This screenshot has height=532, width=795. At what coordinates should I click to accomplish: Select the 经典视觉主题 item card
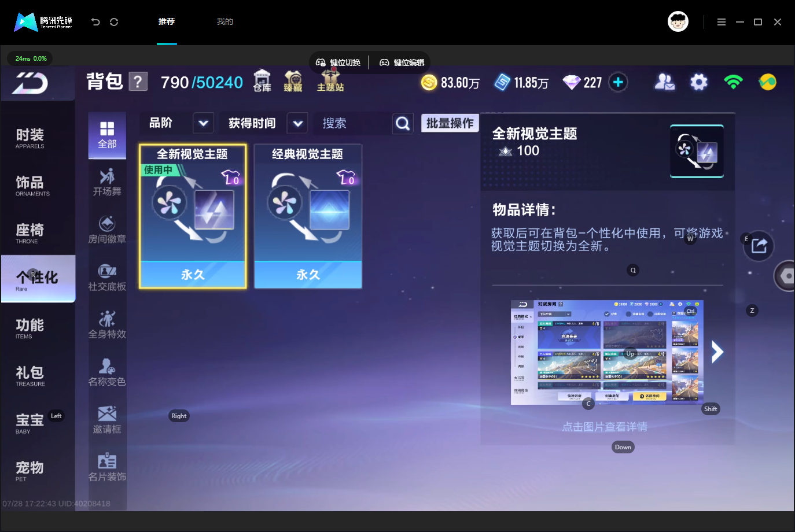coord(308,216)
